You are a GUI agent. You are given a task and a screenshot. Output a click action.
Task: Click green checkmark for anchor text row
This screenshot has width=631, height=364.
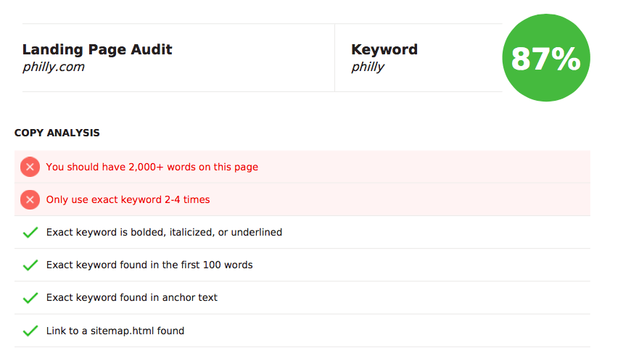30,297
